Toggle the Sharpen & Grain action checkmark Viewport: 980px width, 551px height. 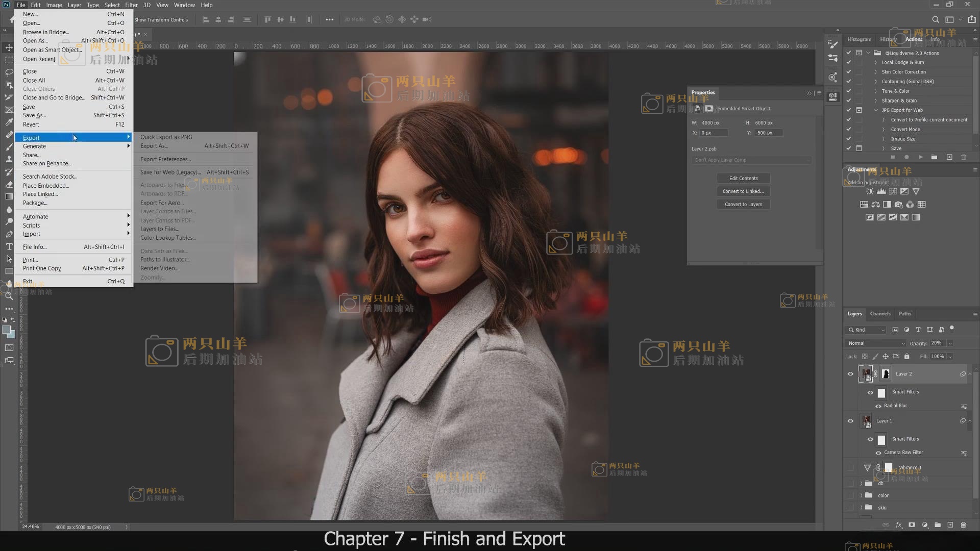tap(849, 101)
